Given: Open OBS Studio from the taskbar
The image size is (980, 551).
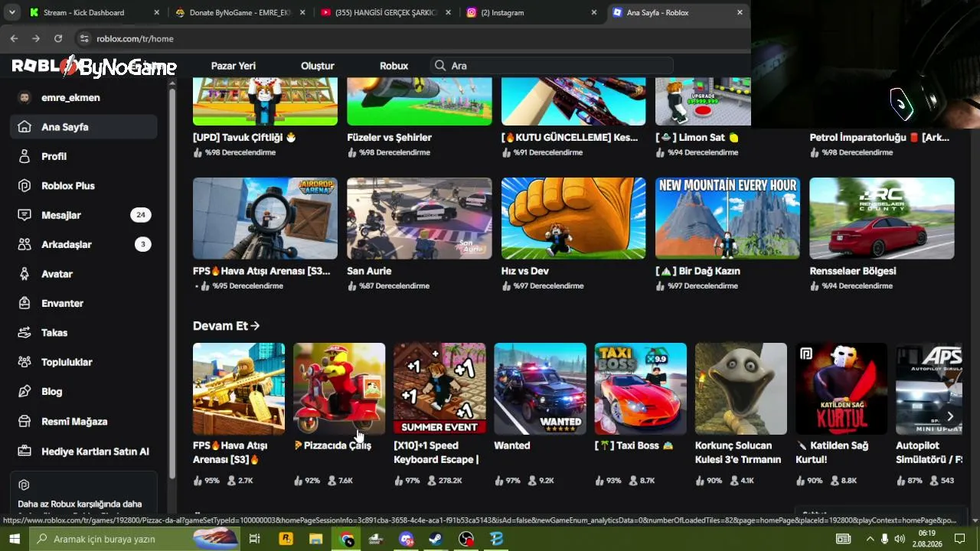Looking at the screenshot, I should point(466,539).
